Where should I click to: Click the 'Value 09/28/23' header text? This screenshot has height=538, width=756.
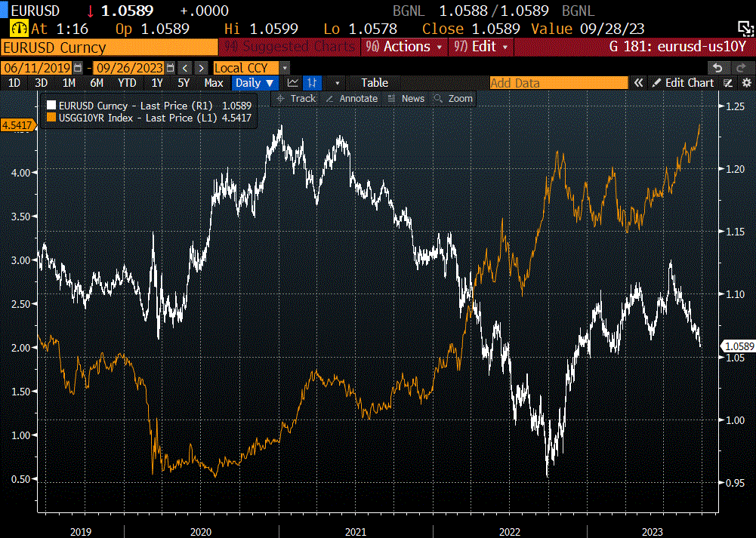(x=588, y=29)
